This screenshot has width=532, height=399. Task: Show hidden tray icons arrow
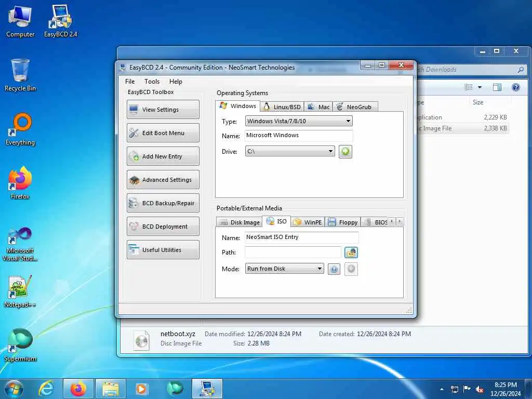[442, 389]
